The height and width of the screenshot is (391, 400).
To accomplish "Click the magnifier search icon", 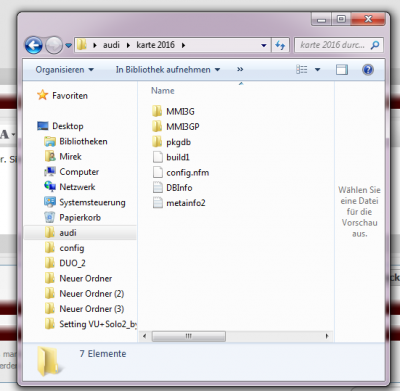I will click(x=375, y=45).
